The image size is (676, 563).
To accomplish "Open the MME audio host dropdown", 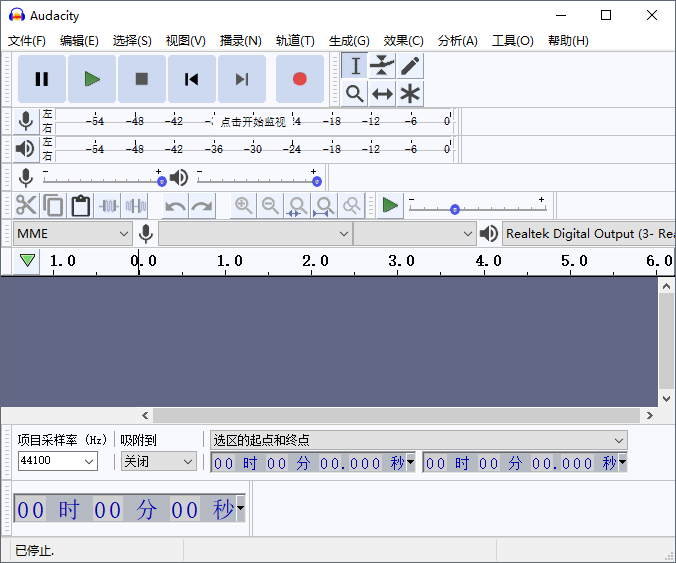I will click(x=72, y=234).
